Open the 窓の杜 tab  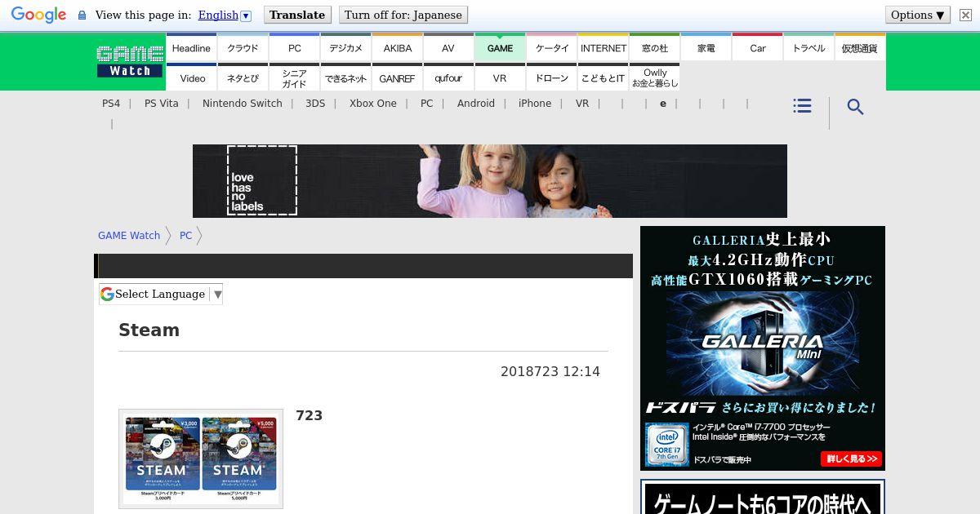(x=655, y=48)
